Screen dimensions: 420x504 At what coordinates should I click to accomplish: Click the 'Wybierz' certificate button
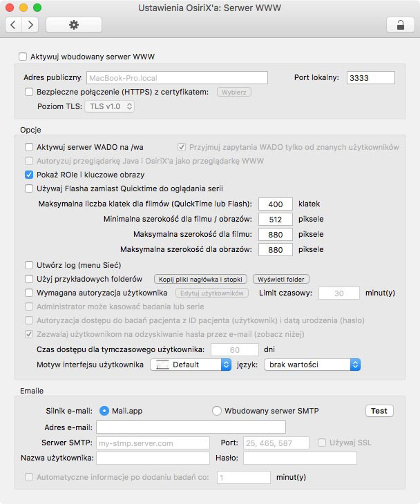[233, 93]
